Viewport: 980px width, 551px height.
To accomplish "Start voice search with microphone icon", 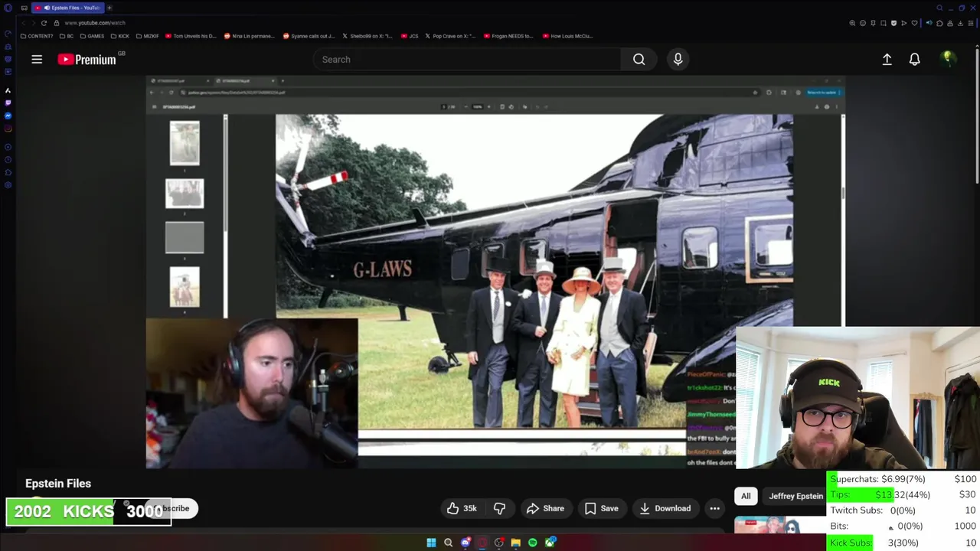I will point(678,59).
